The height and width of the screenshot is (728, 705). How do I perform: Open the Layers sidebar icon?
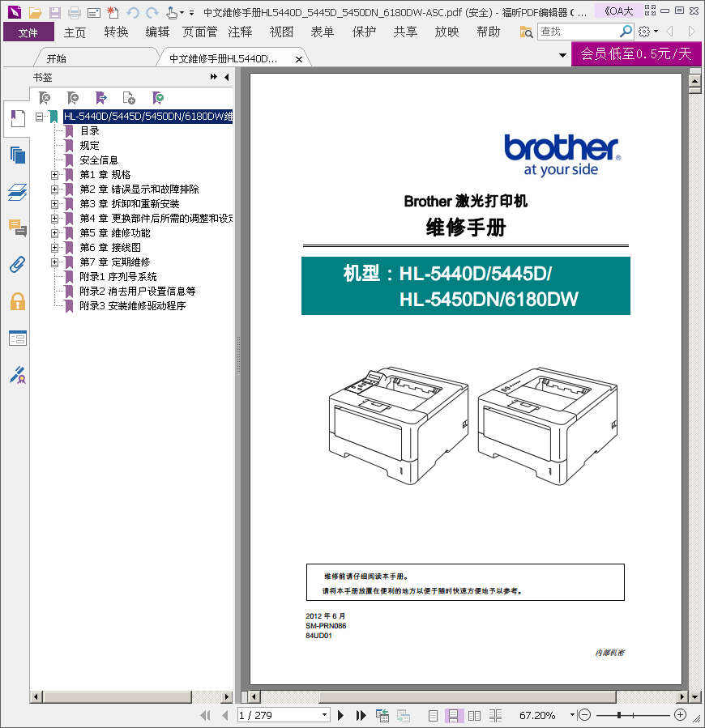(x=18, y=192)
